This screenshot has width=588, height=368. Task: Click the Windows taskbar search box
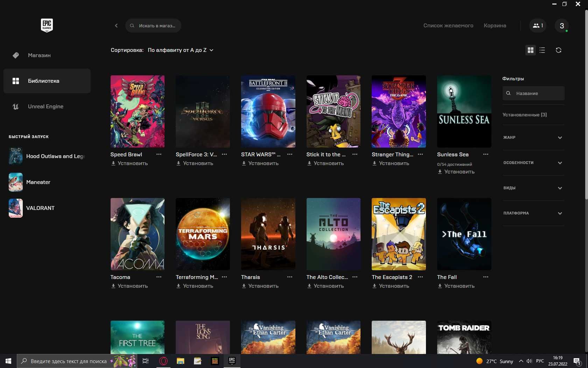[77, 361]
